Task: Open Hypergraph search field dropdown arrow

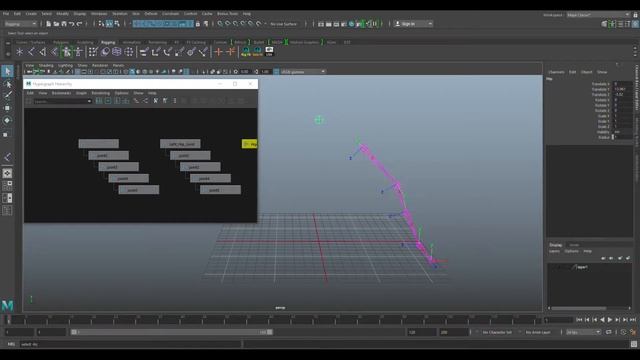Action: [x=89, y=101]
